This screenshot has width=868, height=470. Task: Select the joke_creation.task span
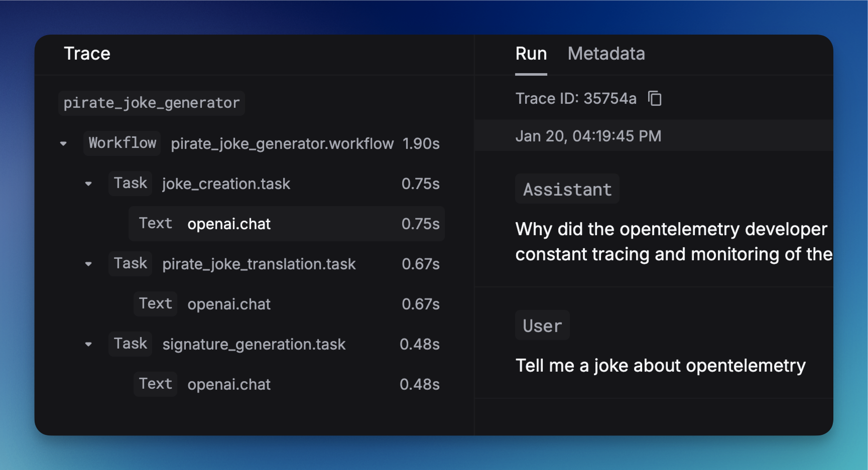pos(226,184)
